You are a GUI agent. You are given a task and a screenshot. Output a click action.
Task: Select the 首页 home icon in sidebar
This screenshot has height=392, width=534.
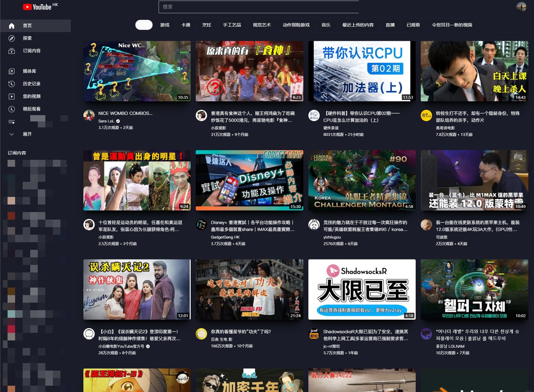click(12, 25)
